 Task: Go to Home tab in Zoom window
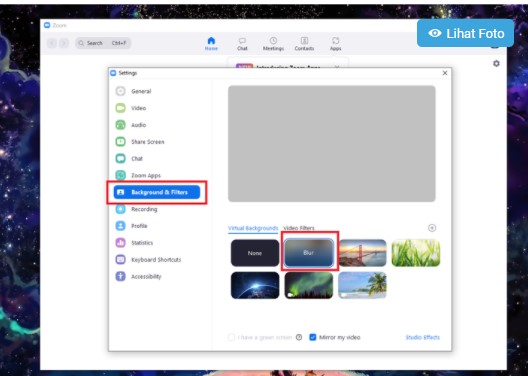[x=211, y=44]
